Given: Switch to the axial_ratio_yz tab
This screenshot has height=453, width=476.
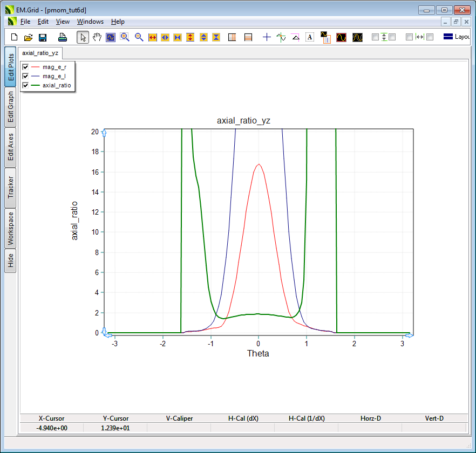Looking at the screenshot, I should coord(40,53).
